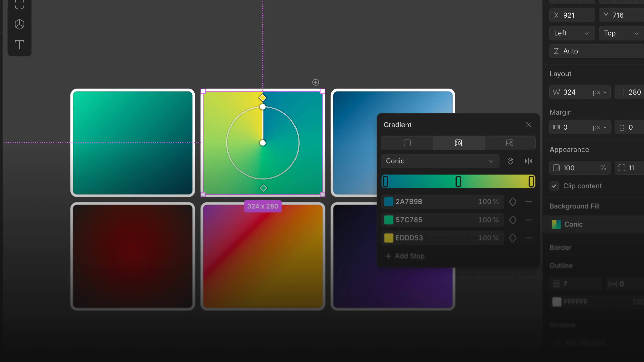Edit the 57C785 hex value
Screen dimensions: 644x362
tap(409, 220)
